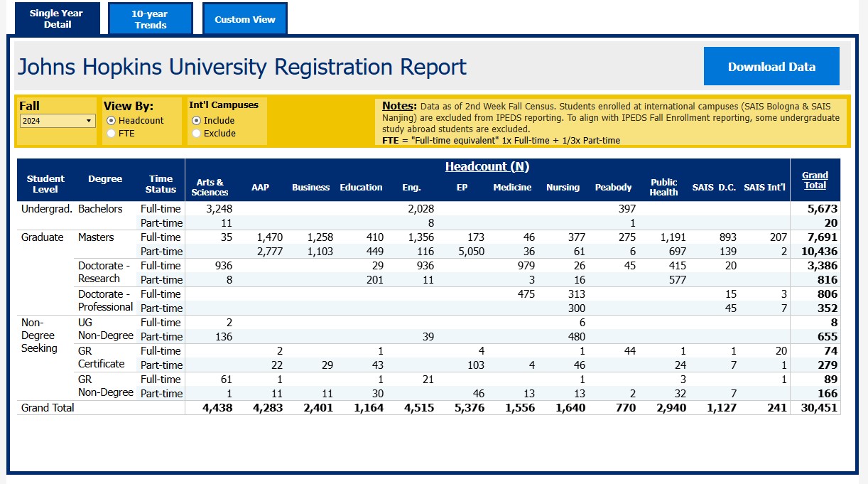Click the Arts & Sciences column header
The height and width of the screenshot is (484, 868).
tap(210, 188)
